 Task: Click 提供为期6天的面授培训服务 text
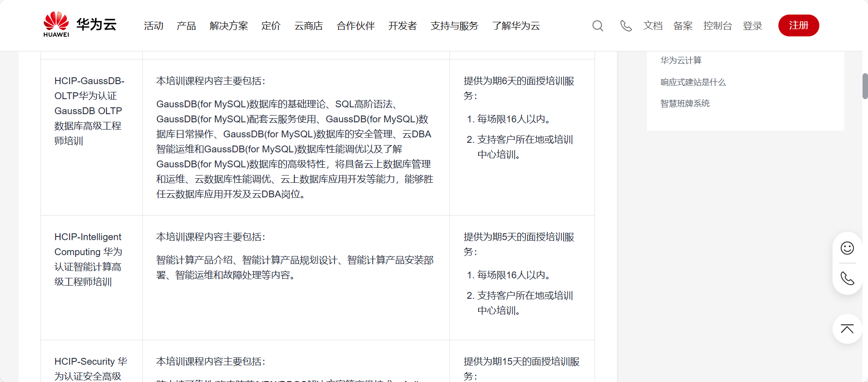[x=519, y=88]
